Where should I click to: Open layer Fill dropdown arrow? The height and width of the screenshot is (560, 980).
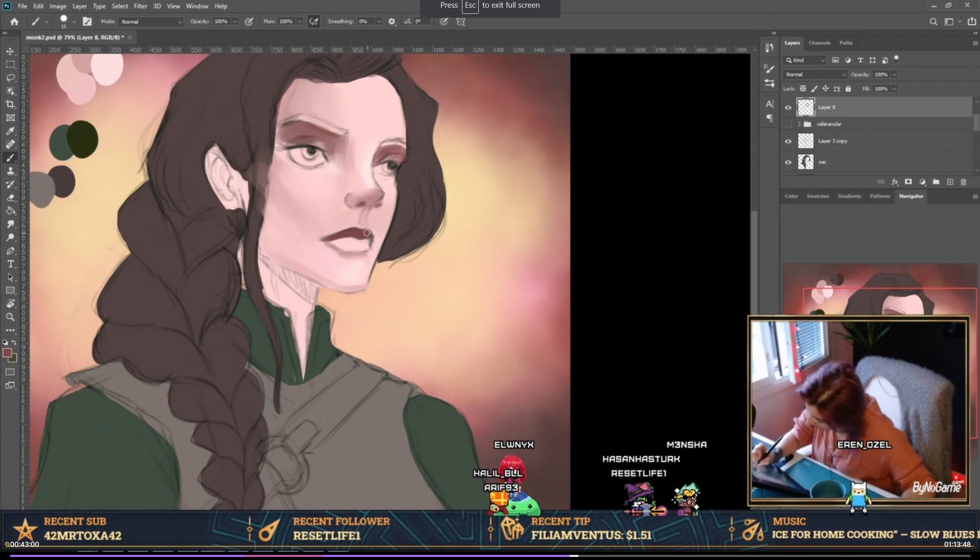(x=894, y=89)
